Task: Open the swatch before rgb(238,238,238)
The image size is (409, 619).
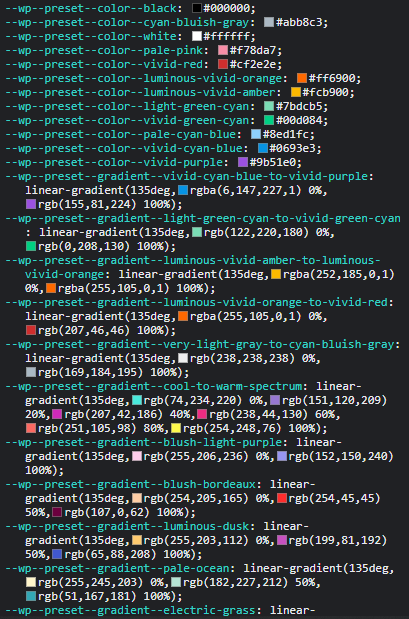Action: [183, 358]
